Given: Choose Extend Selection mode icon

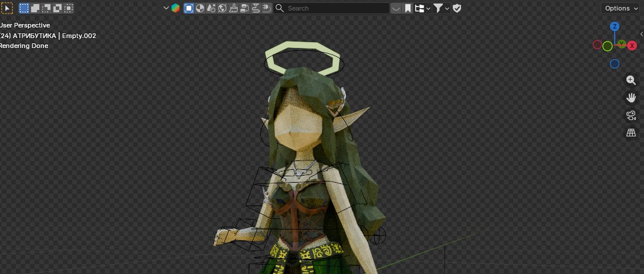Looking at the screenshot, I should pos(35,8).
